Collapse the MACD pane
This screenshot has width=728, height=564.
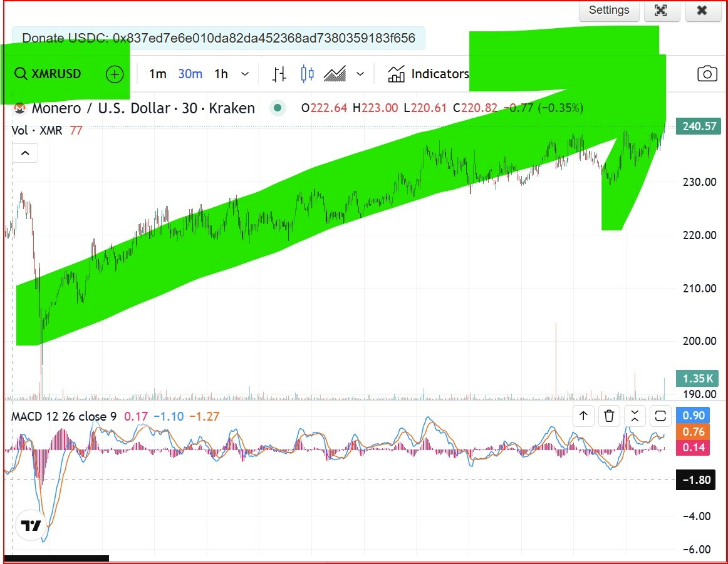point(635,416)
